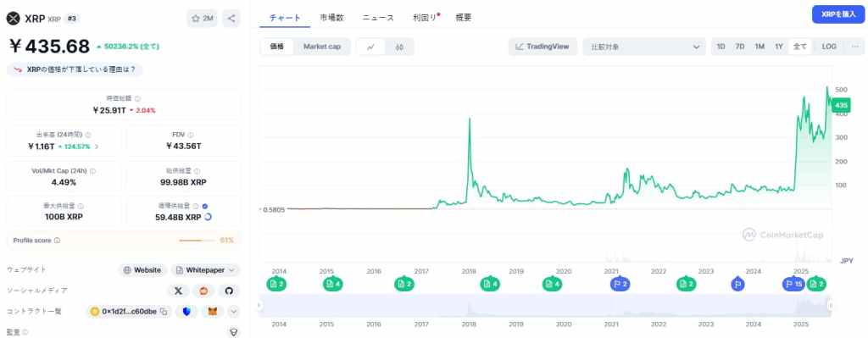Image resolution: width=868 pixels, height=338 pixels.
Task: Click the XRPを購入 button
Action: pyautogui.click(x=838, y=14)
